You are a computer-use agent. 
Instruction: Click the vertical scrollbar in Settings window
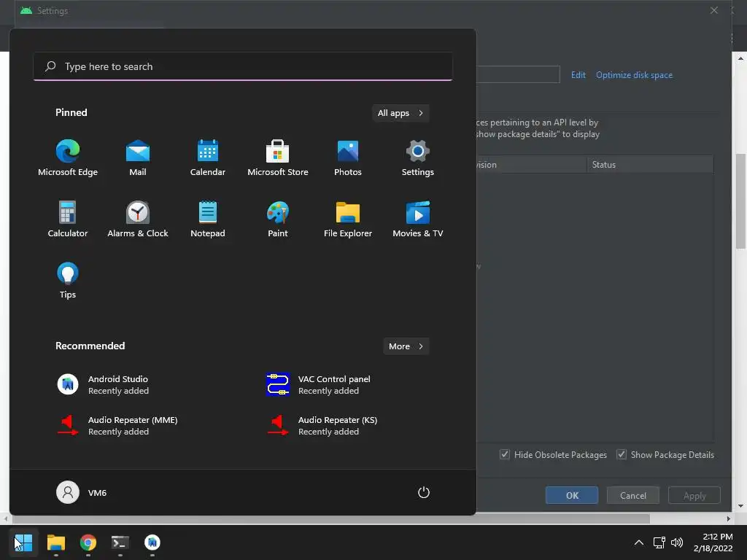(740, 201)
